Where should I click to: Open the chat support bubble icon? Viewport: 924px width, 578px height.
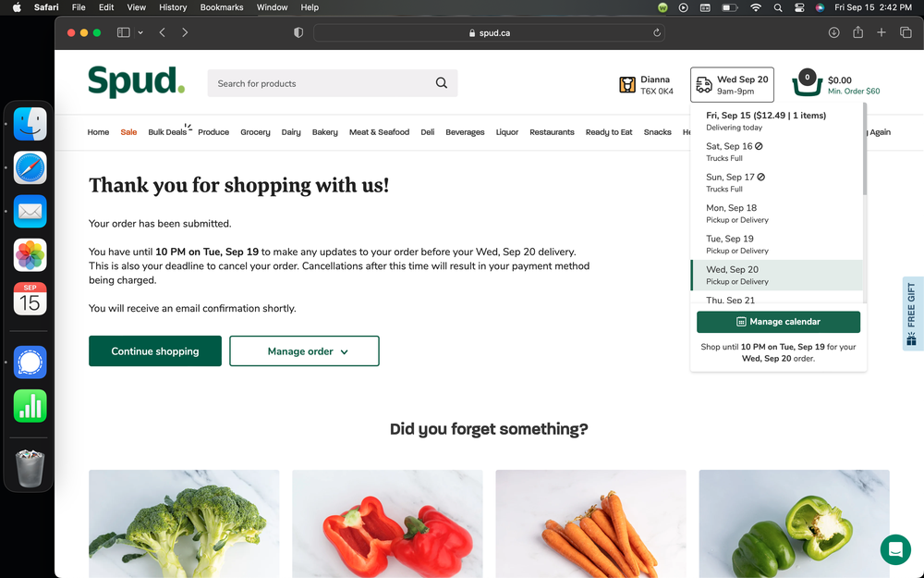[x=894, y=549]
